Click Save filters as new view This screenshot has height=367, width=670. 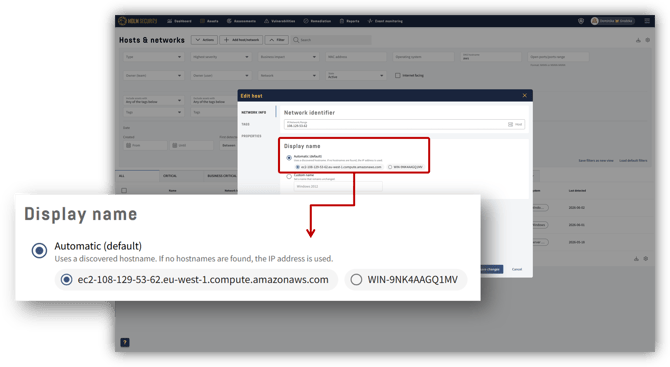pos(596,161)
